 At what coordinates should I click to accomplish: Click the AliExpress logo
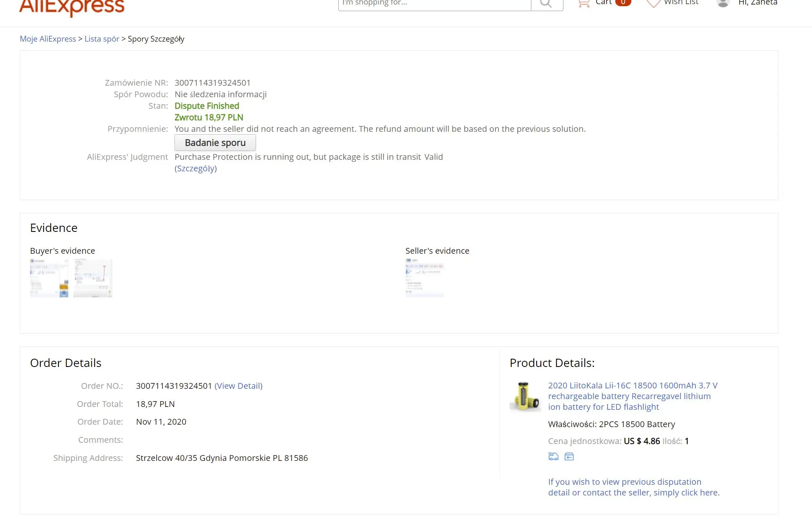point(72,7)
